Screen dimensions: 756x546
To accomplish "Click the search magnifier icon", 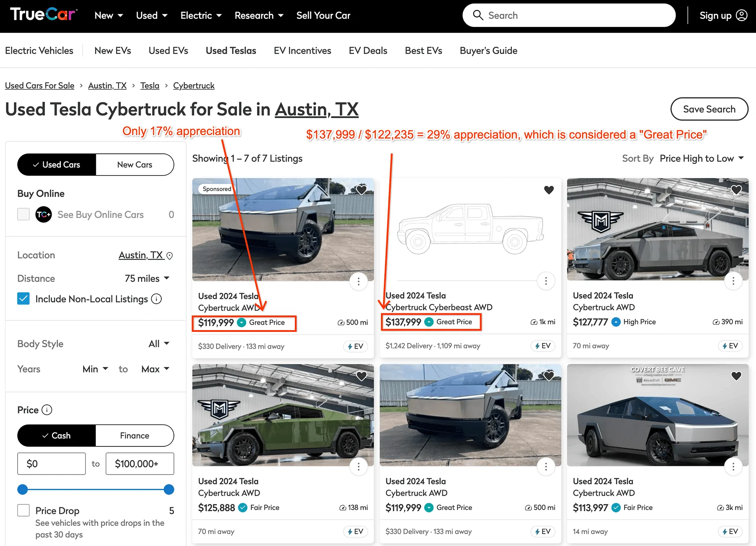I will 478,15.
